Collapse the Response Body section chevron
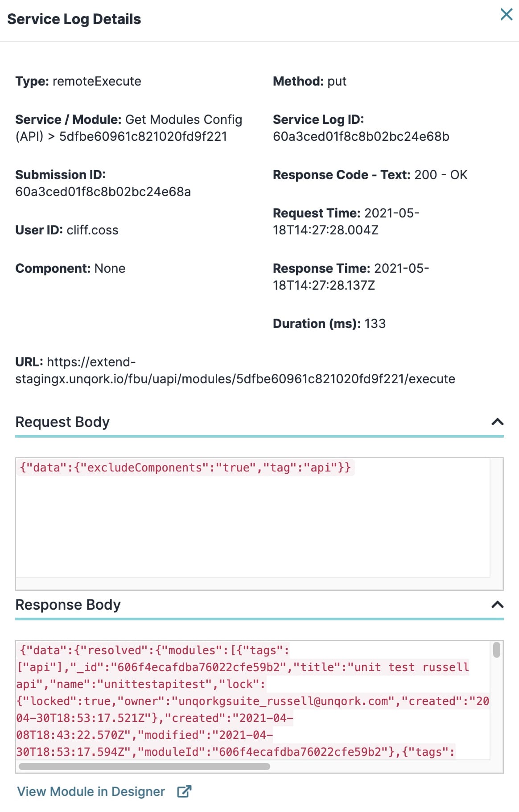The width and height of the screenshot is (519, 812). 497,604
